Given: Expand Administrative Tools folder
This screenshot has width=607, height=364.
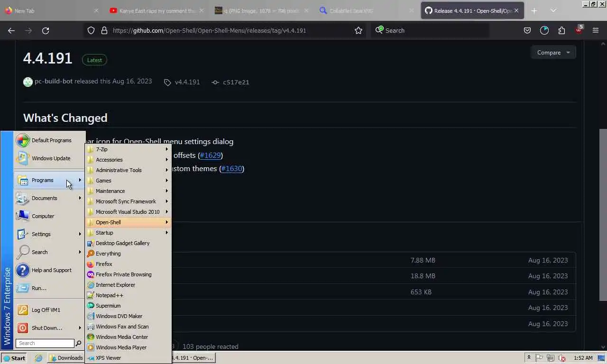Looking at the screenshot, I should click(128, 170).
